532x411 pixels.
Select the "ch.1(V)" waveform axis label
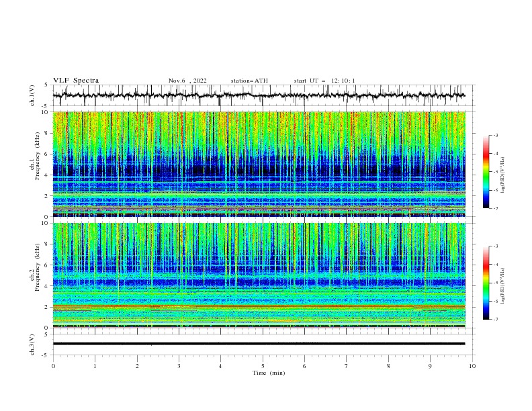coord(32,95)
